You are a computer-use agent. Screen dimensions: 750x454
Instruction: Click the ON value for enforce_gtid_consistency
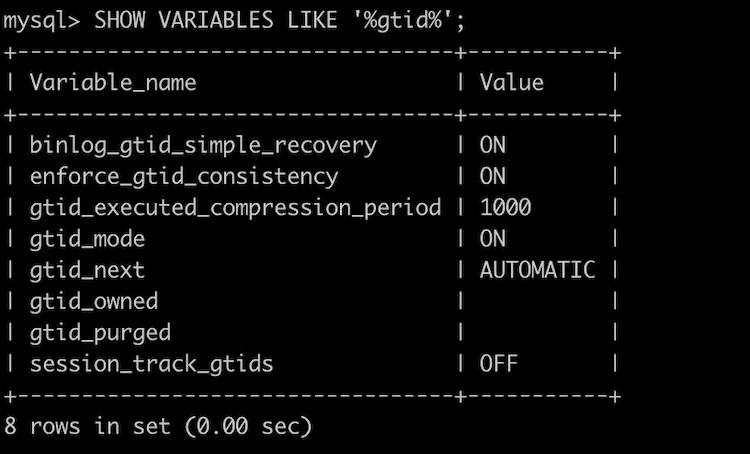coord(492,177)
